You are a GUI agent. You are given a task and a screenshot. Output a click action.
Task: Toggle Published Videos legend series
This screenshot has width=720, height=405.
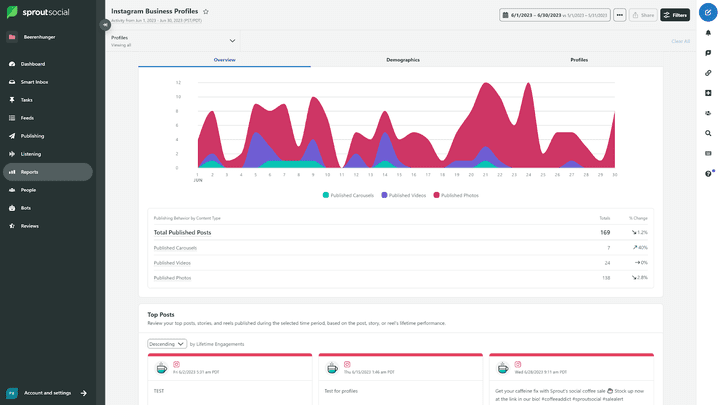[407, 195]
